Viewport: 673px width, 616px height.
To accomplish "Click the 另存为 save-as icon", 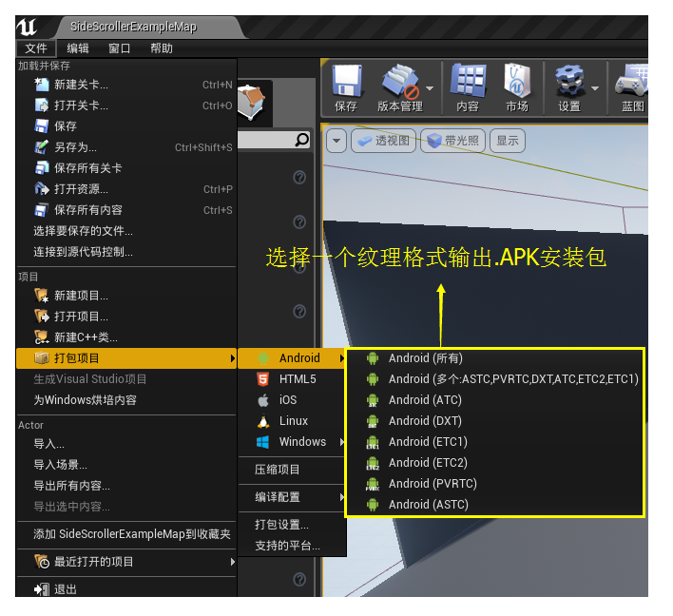I will (x=42, y=147).
